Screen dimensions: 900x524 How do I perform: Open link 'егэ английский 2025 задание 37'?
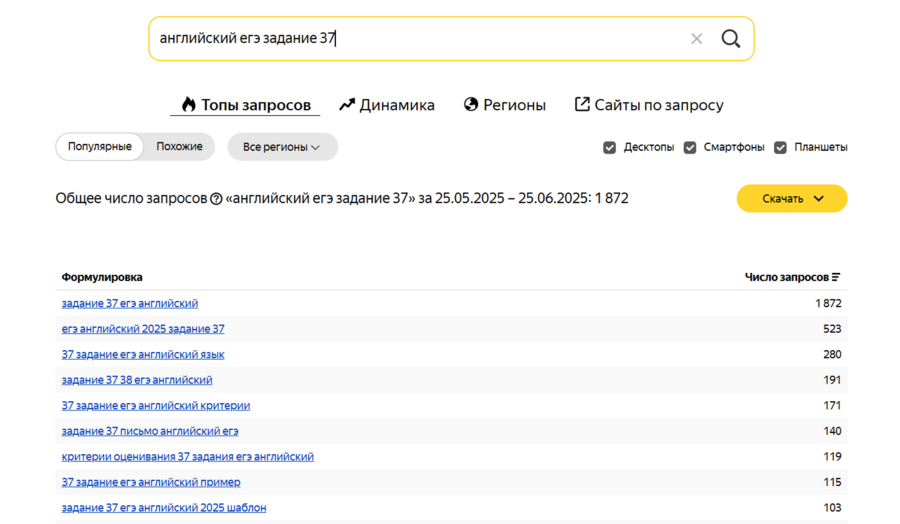(x=143, y=329)
